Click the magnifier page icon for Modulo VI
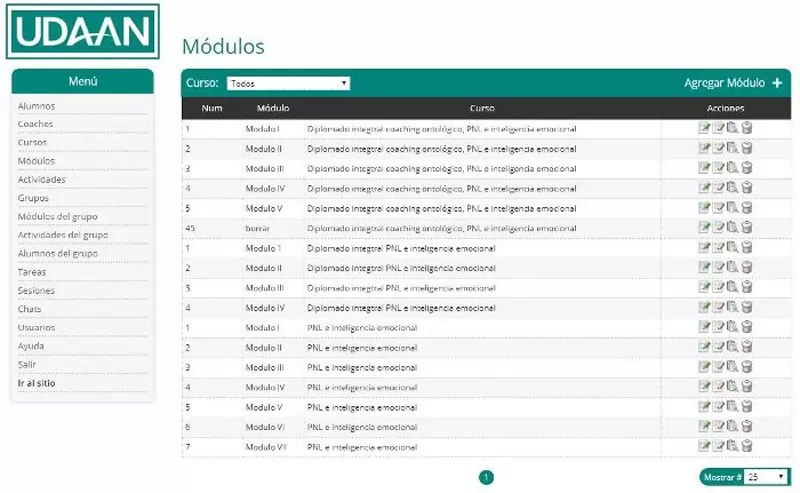The width and height of the screenshot is (800, 493). pos(732,426)
